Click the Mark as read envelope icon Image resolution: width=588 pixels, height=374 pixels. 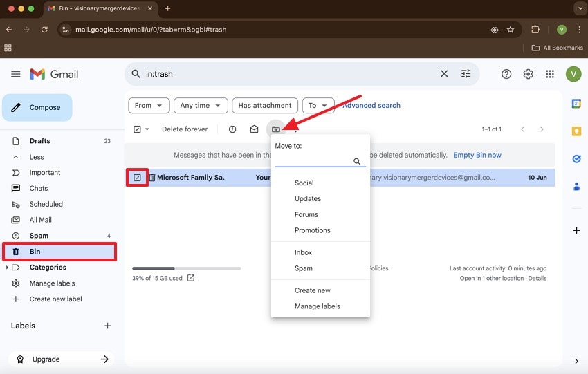point(255,129)
